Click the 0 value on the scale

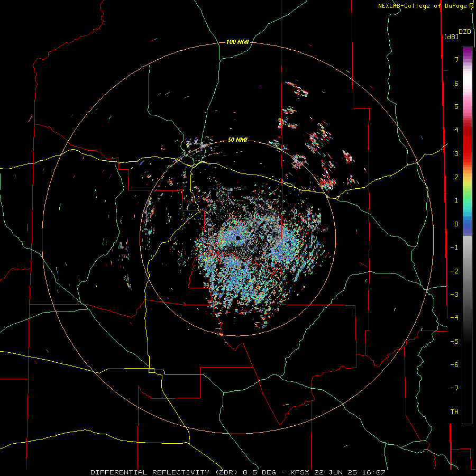(x=456, y=224)
